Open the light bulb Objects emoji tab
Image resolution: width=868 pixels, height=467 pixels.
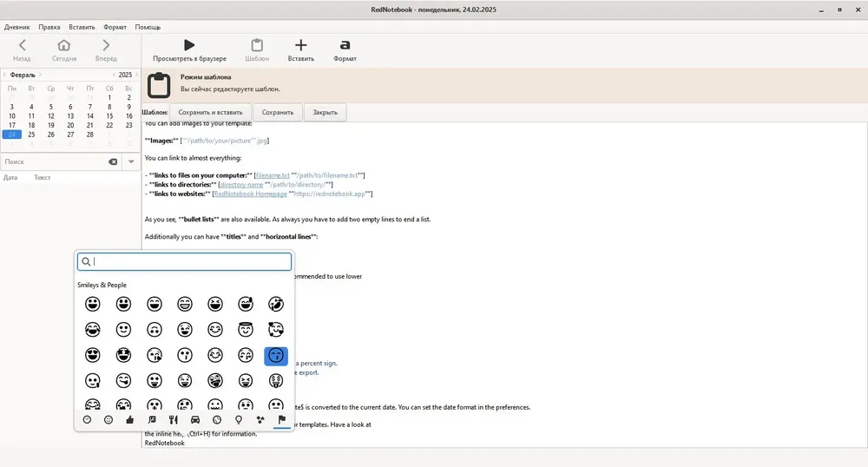(239, 420)
